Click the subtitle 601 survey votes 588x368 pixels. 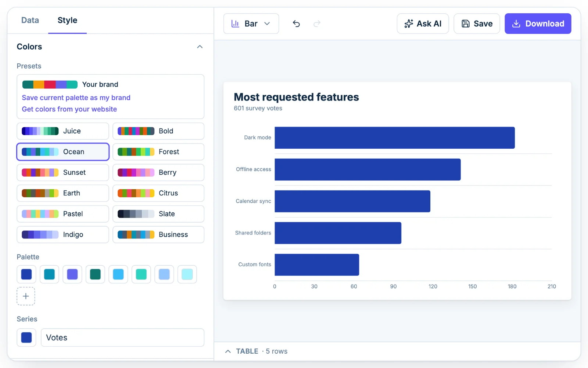pos(258,108)
